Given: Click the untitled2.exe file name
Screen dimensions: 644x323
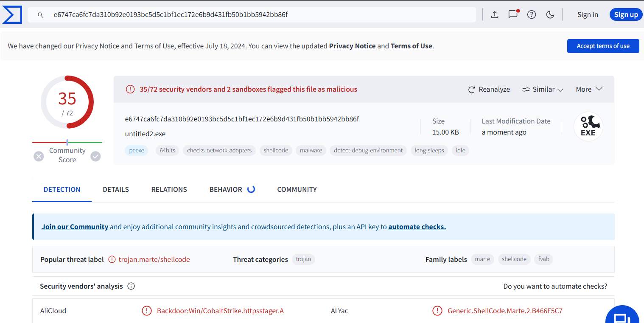Looking at the screenshot, I should (x=145, y=134).
